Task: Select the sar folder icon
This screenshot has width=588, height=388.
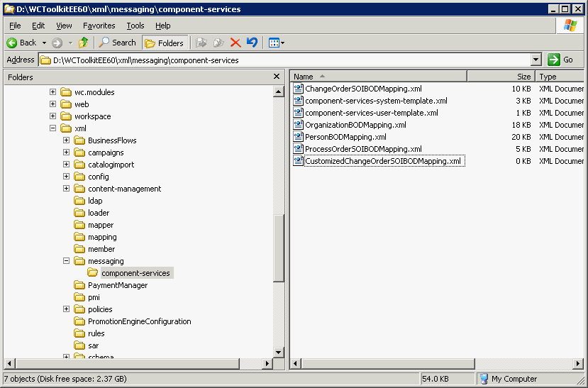Action: (x=79, y=345)
